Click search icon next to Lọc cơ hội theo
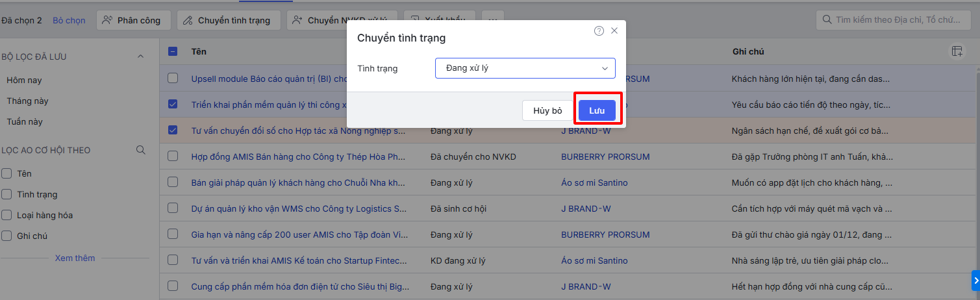The height and width of the screenshot is (300, 980). [140, 150]
